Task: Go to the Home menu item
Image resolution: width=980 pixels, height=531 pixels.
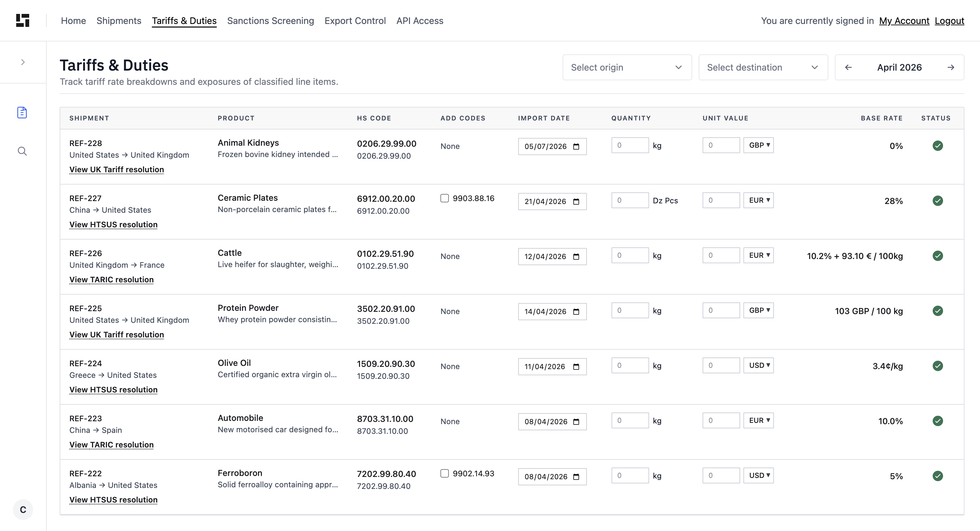Action: (x=74, y=20)
